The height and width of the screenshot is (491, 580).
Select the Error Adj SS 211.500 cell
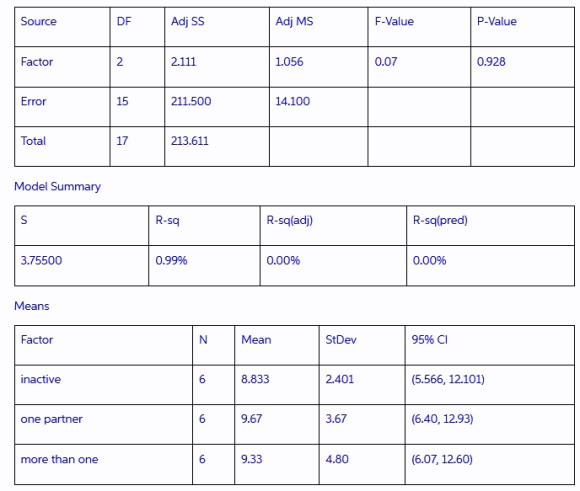click(217, 107)
